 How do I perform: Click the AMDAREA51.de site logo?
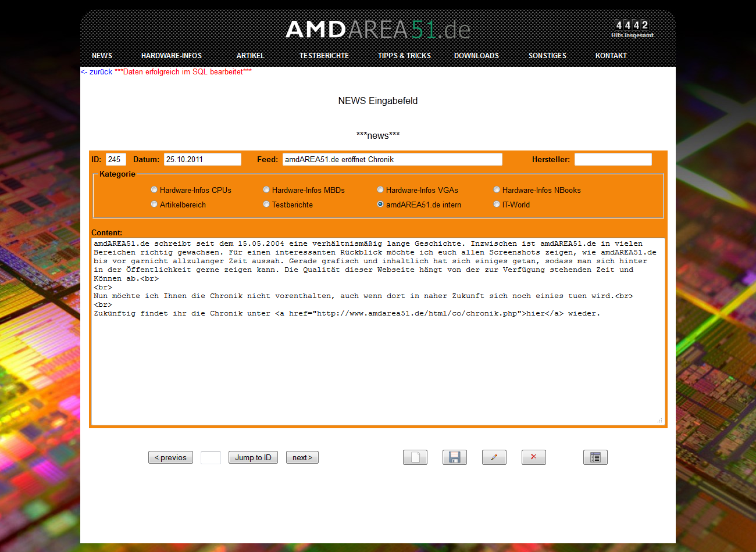(x=378, y=29)
